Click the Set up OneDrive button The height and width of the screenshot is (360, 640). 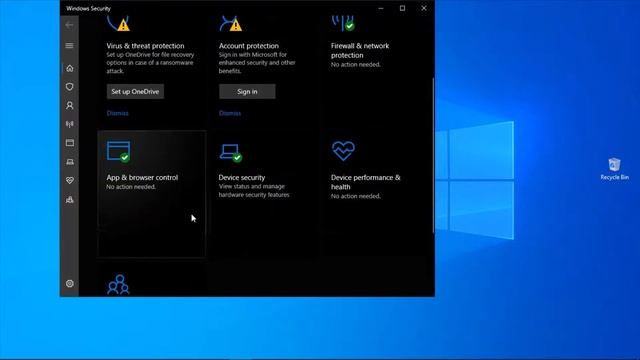(x=136, y=91)
